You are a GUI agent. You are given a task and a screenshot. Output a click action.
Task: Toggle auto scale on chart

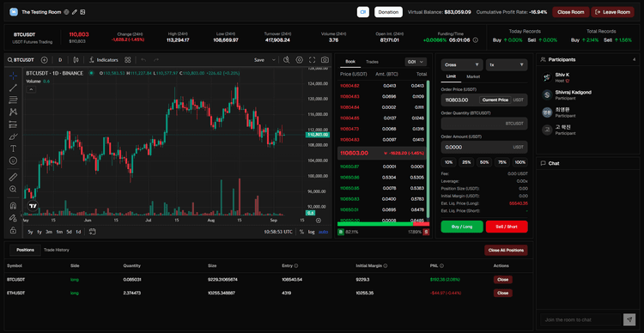[324, 232]
